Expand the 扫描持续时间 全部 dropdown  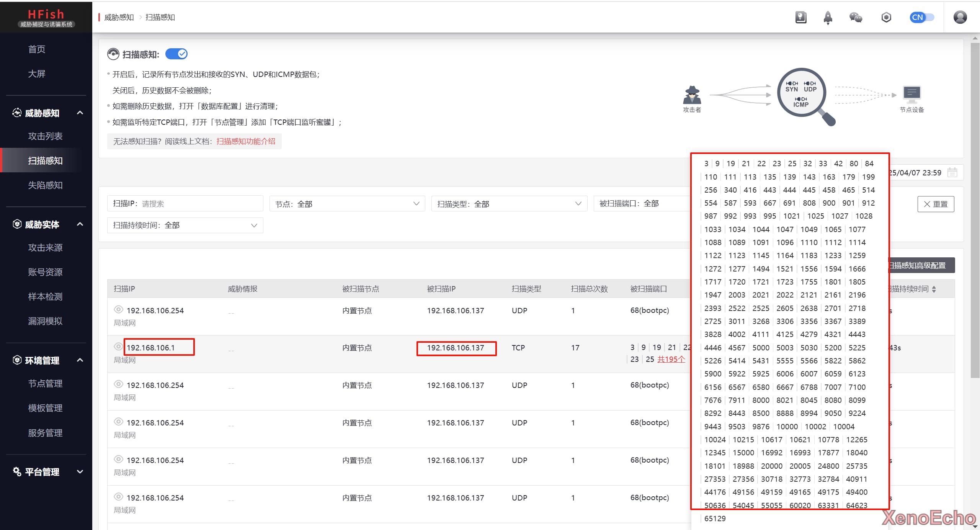(x=185, y=225)
